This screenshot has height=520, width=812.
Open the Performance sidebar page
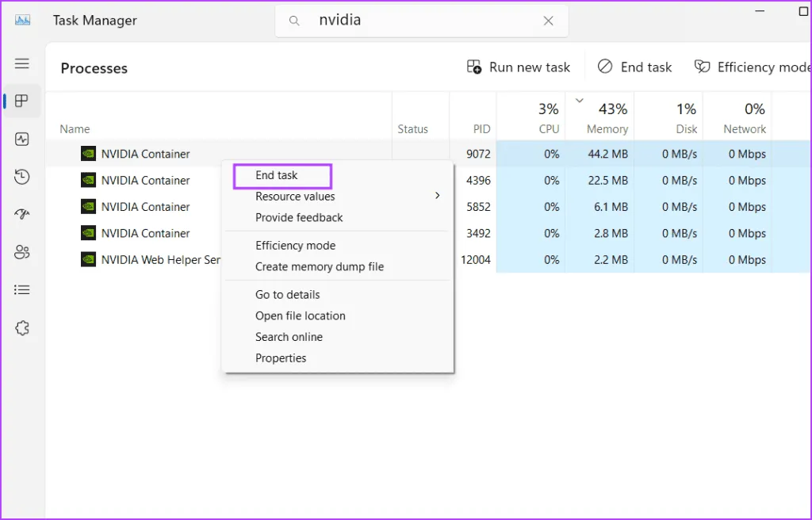[x=22, y=139]
